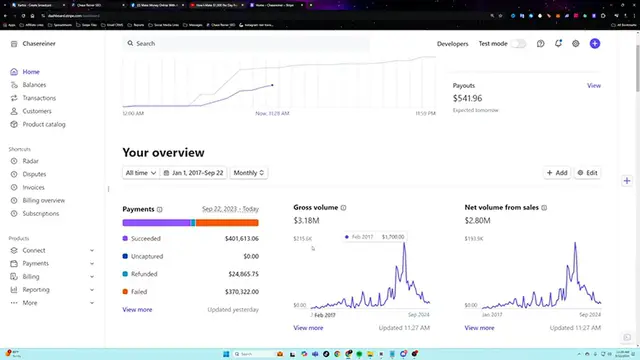Image resolution: width=640 pixels, height=360 pixels.
Task: Click the Chasereiner account icon
Action: pyautogui.click(x=14, y=44)
